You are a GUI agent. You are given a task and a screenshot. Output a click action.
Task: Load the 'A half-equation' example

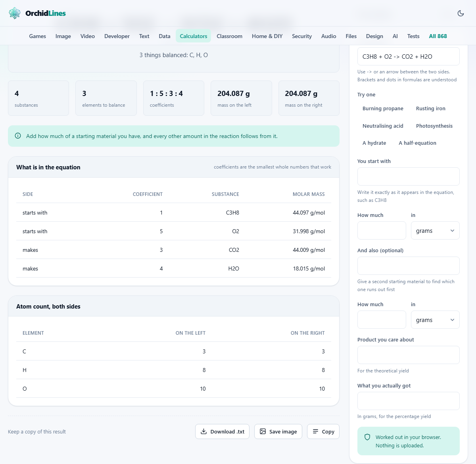click(417, 143)
